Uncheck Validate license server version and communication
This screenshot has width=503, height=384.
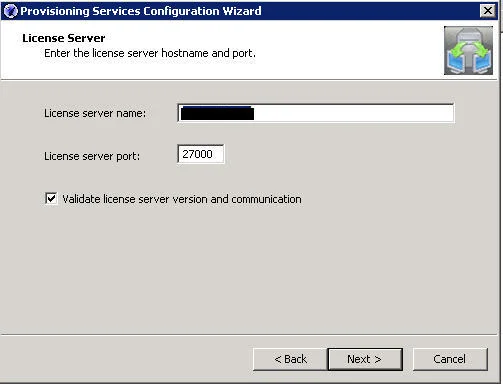[x=51, y=198]
